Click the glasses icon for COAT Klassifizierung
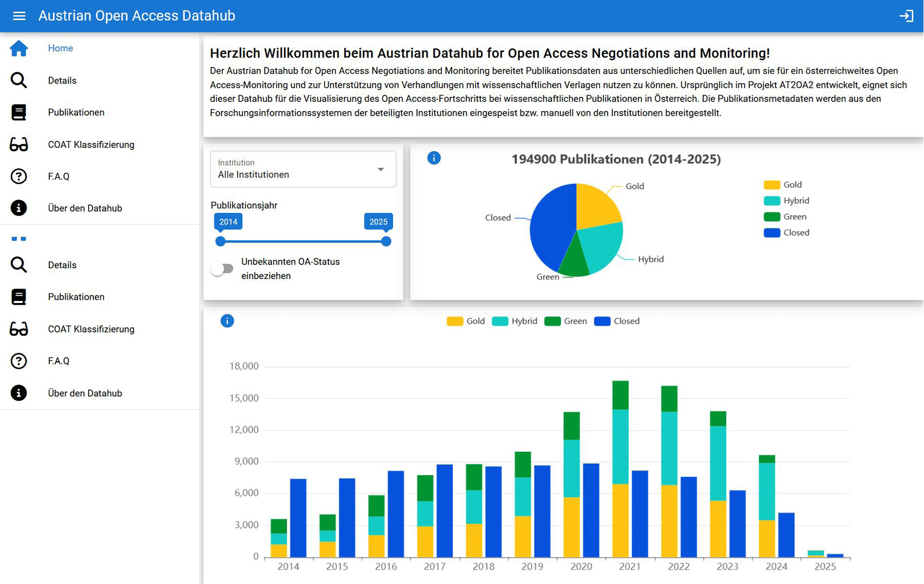This screenshot has height=584, width=924. 19,145
